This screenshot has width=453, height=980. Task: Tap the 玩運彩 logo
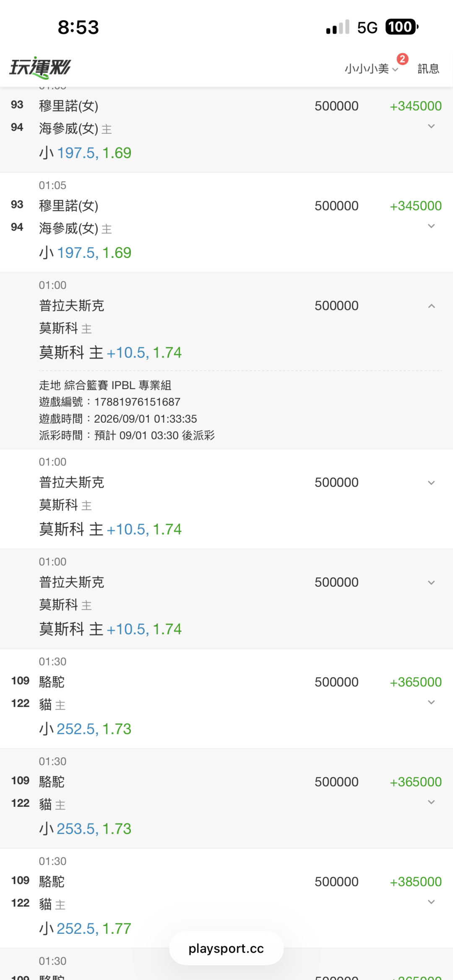pos(40,68)
